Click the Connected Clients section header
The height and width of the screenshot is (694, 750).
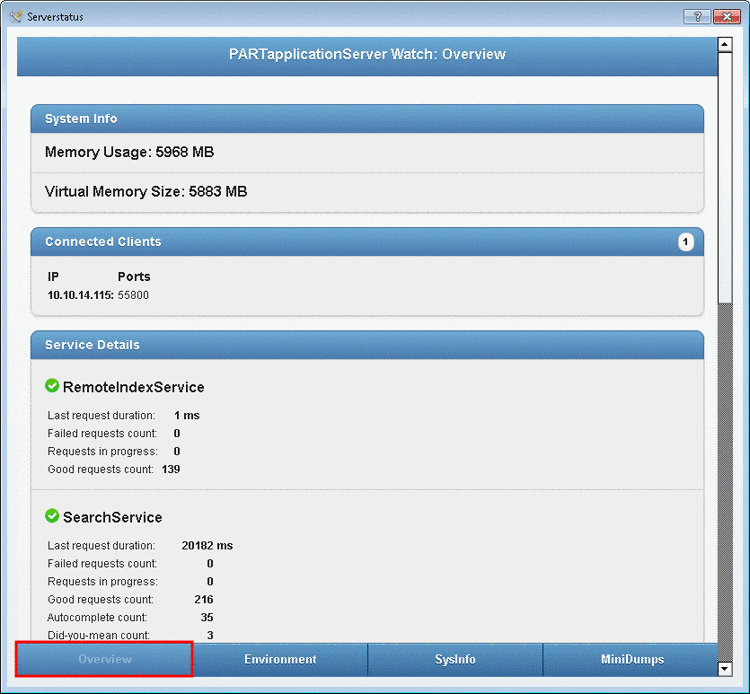pyautogui.click(x=367, y=242)
